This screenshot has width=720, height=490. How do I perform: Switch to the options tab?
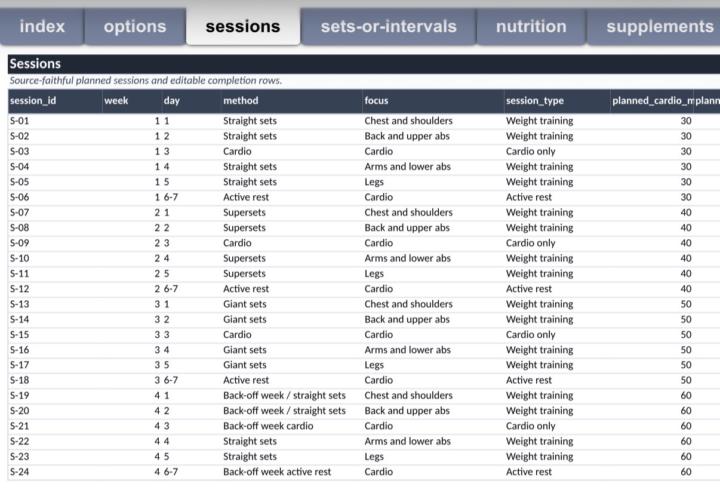(x=135, y=27)
